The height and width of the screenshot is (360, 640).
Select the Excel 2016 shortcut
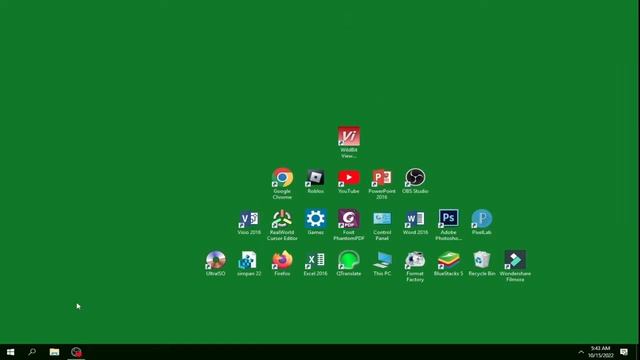point(316,264)
